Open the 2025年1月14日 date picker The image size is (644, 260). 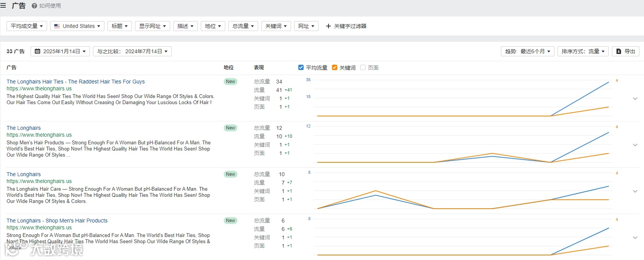click(60, 51)
